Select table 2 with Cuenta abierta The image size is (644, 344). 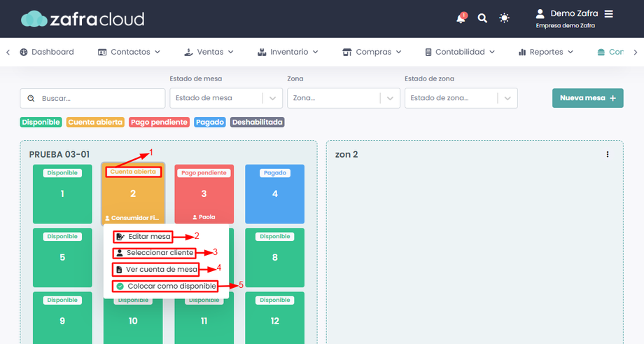(133, 194)
